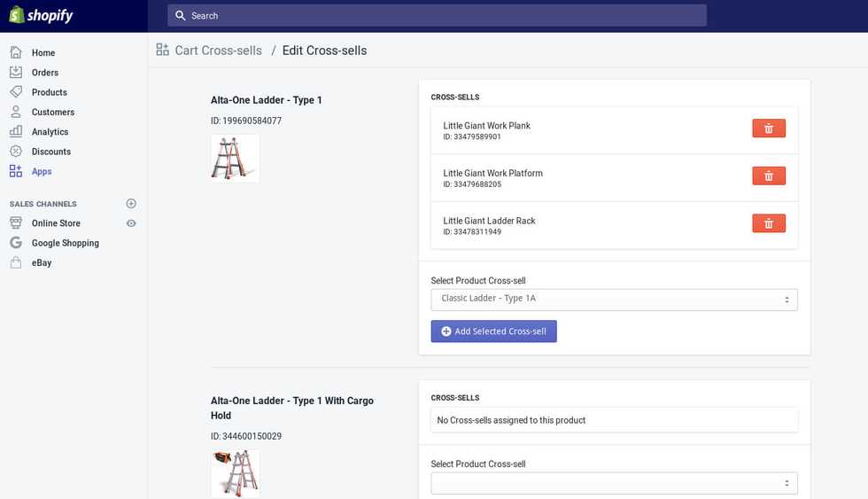Click Add Selected Cross-sell button
Image resolution: width=868 pixels, height=499 pixels.
[493, 331]
